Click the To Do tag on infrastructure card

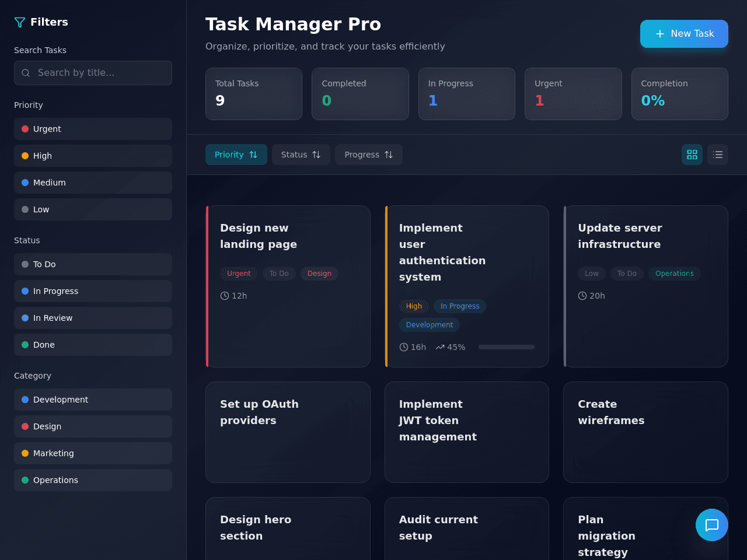click(x=627, y=274)
